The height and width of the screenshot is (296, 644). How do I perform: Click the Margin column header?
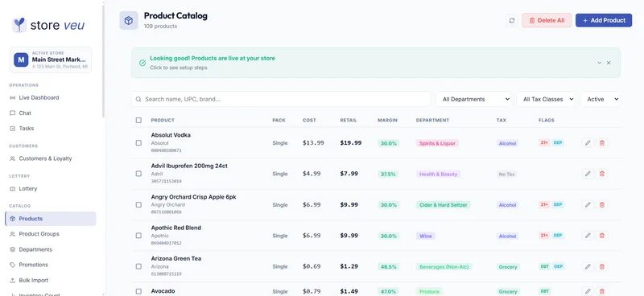387,121
